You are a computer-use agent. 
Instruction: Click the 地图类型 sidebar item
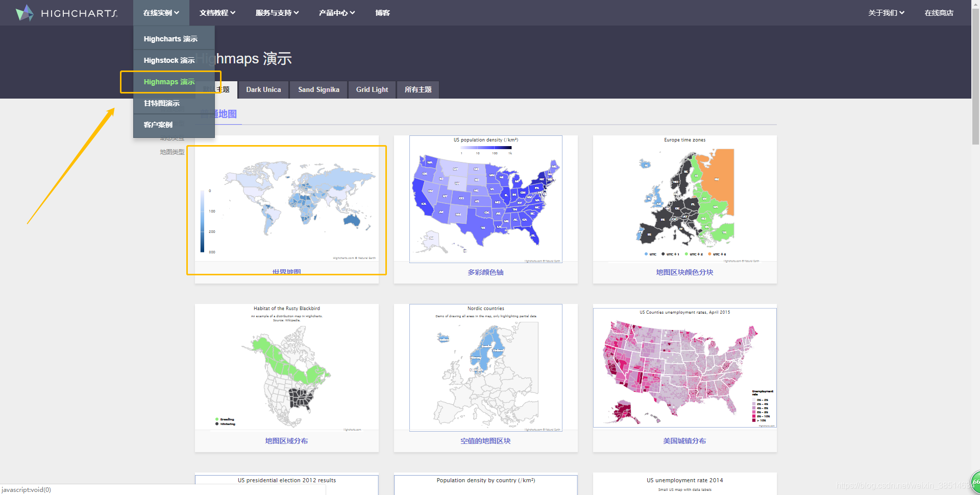tap(172, 152)
